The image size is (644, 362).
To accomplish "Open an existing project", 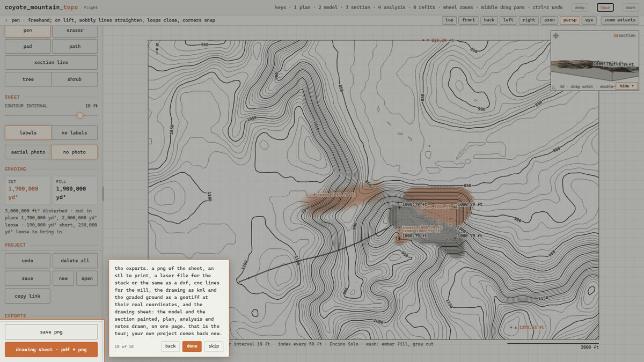I will [x=87, y=278].
